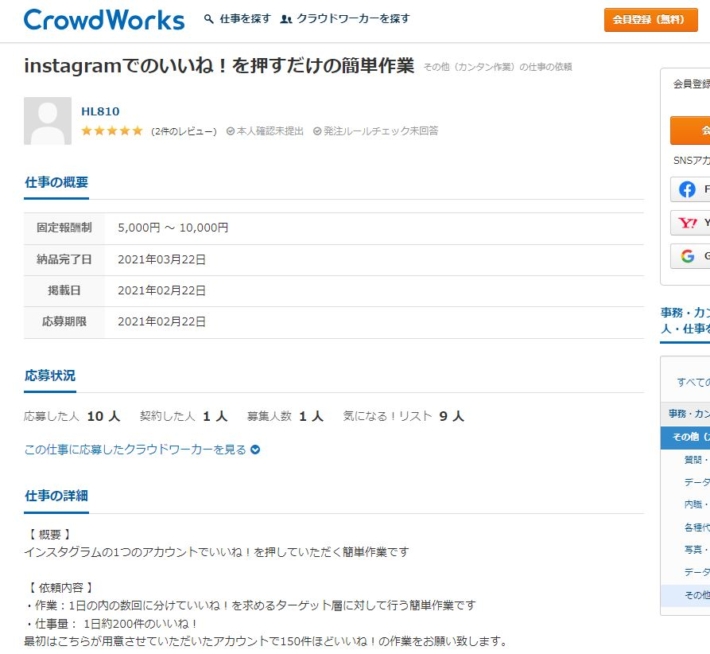
Task: Click the check icon before 本人確認未提出
Action: [230, 131]
